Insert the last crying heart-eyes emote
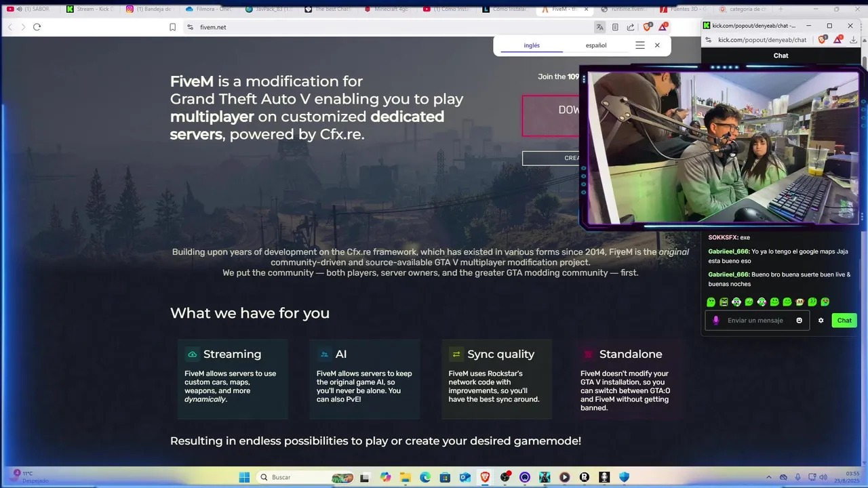Image resolution: width=868 pixels, height=488 pixels. [x=825, y=302]
